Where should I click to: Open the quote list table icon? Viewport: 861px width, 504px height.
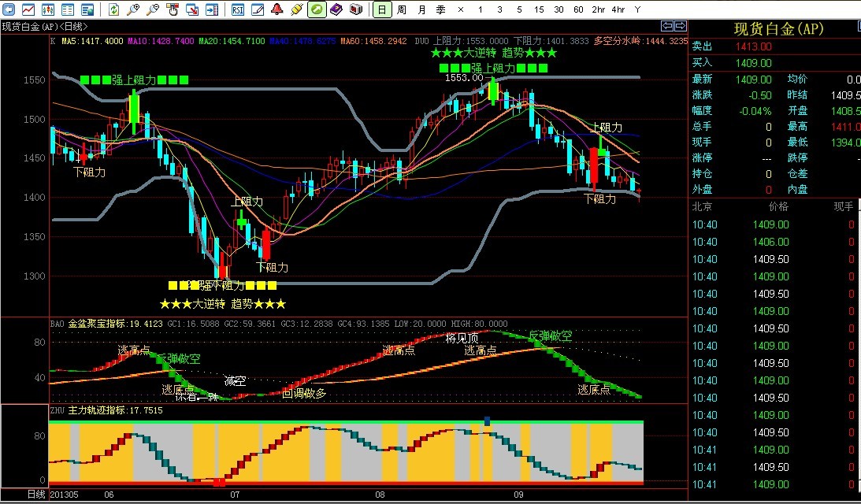68,9
